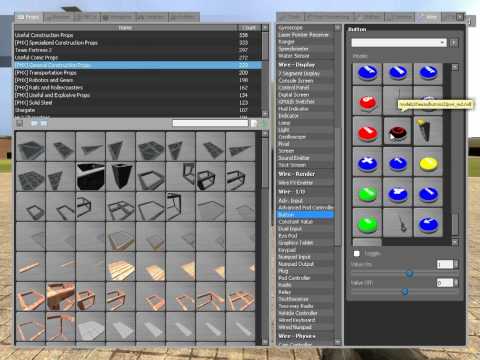
Task: Choose the yellow-tipped lever model
Action: pyautogui.click(x=428, y=131)
